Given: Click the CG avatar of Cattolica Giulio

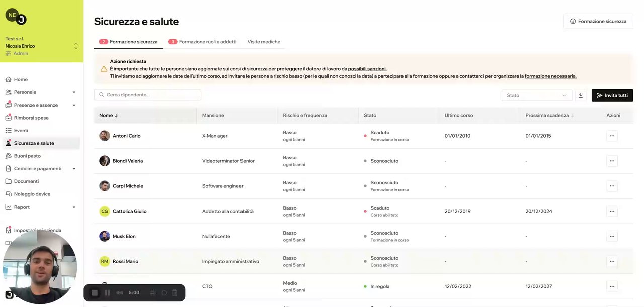Looking at the screenshot, I should pos(105,211).
